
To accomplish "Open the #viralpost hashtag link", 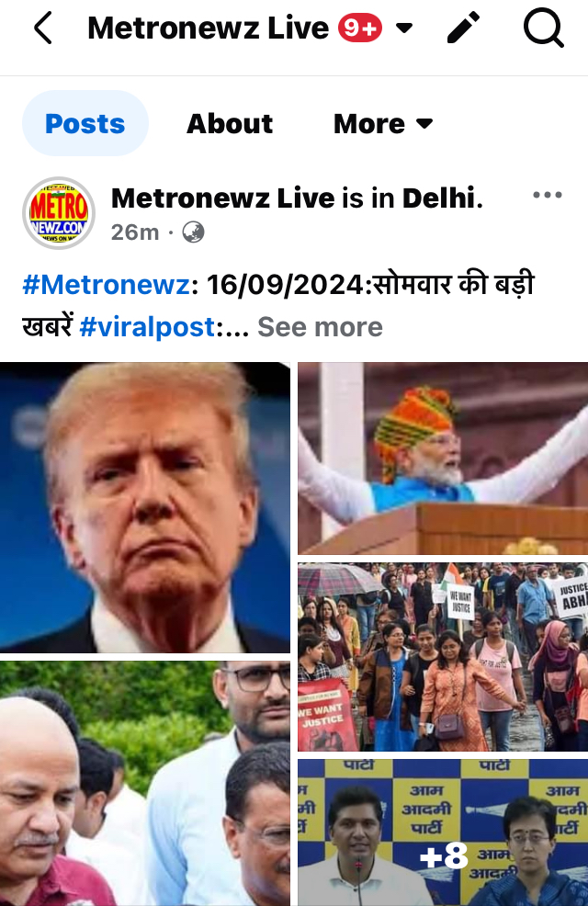I will point(147,327).
